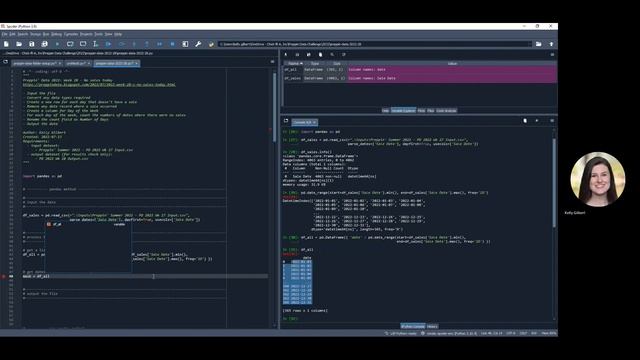
Task: Click the Step over debug icon
Action: pos(121,44)
